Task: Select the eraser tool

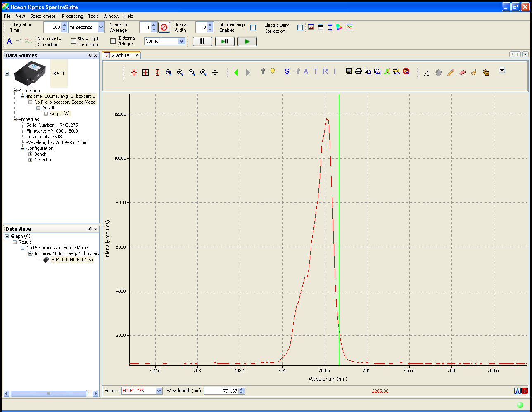Action: [462, 73]
